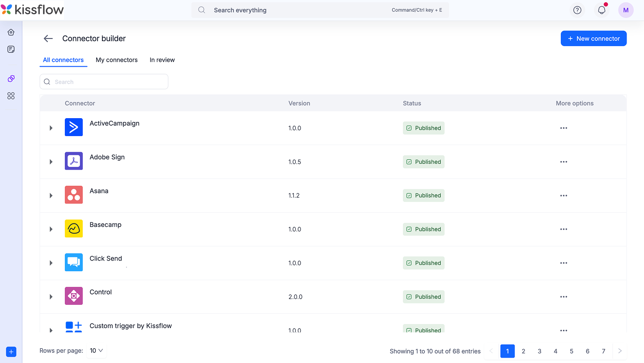The image size is (644, 363).
Task: Open the tasks list sidebar icon
Action: (11, 49)
